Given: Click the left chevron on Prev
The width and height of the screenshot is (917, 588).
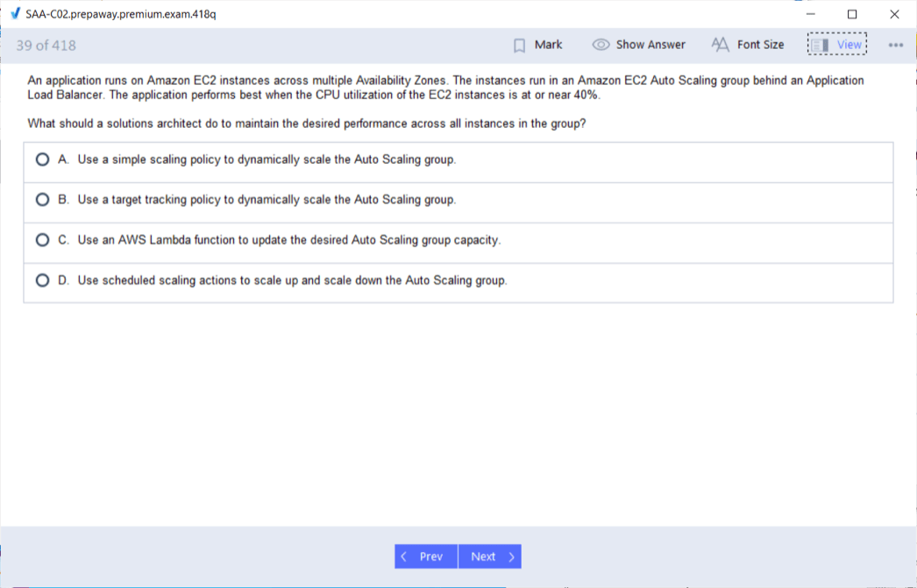Looking at the screenshot, I should click(403, 556).
